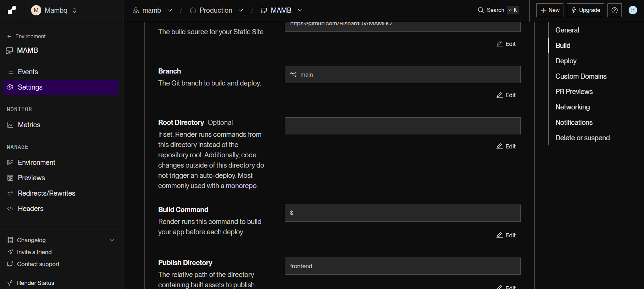This screenshot has height=289, width=644.
Task: Click the Settings gear icon
Action: 10,87
